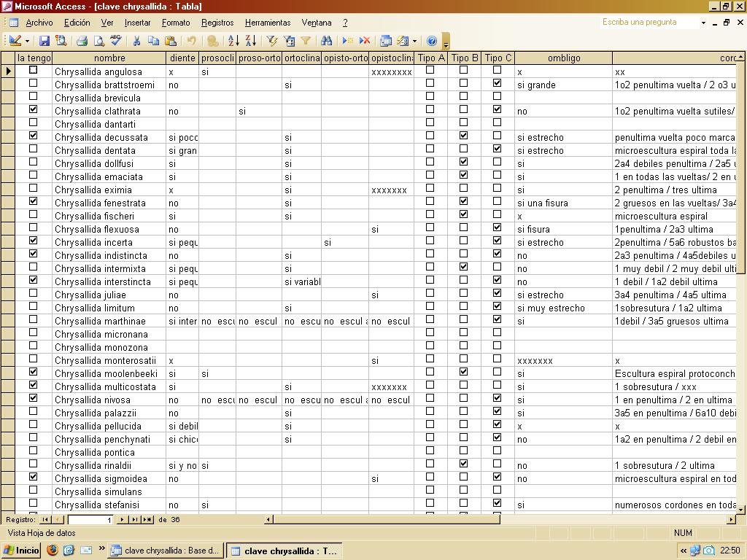Launch Firefox from quick launch
The height and width of the screenshot is (560, 747).
coord(53,551)
